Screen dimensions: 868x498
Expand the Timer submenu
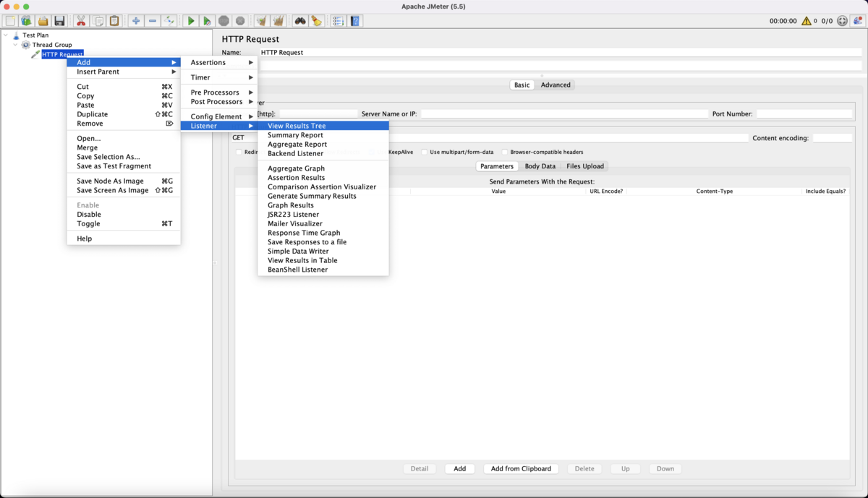point(219,77)
